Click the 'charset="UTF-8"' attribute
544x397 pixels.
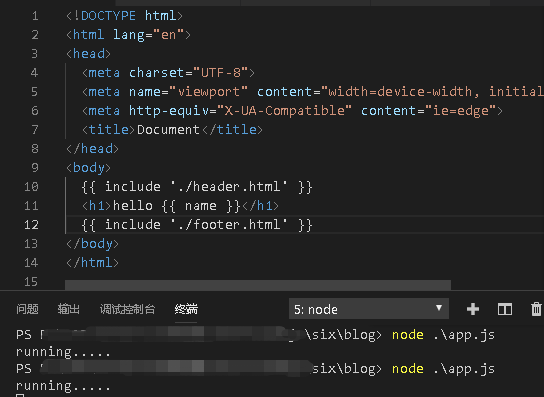point(188,73)
